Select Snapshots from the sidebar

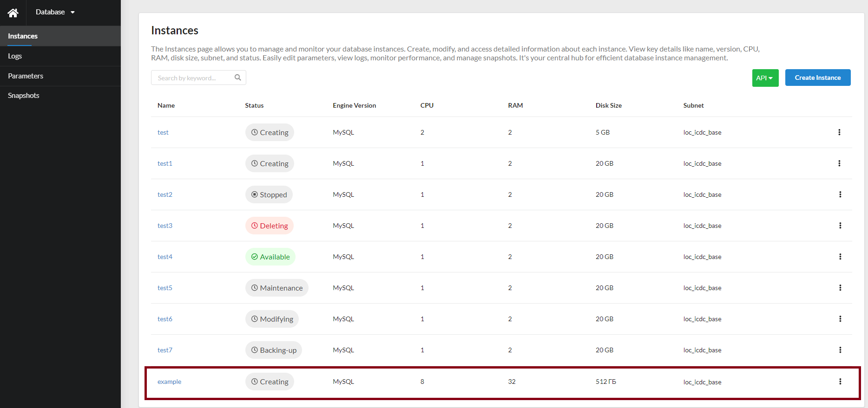point(24,96)
